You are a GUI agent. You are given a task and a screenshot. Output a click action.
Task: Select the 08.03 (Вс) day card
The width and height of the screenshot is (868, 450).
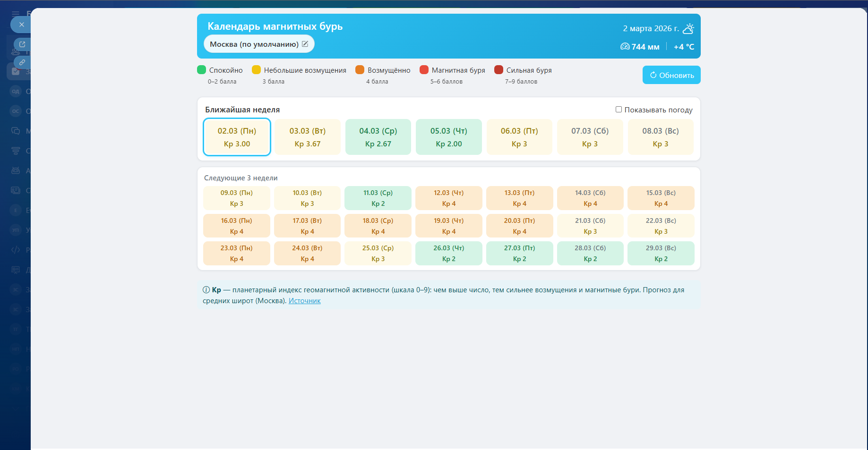click(660, 137)
